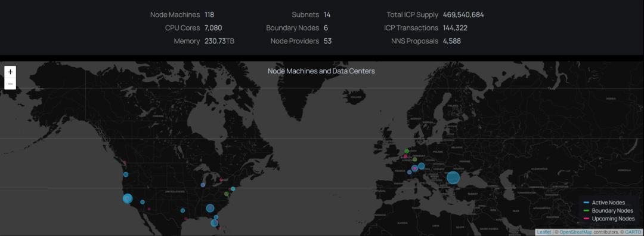644x236 pixels.
Task: Select the large blue node marker in California
Action: [x=128, y=198]
